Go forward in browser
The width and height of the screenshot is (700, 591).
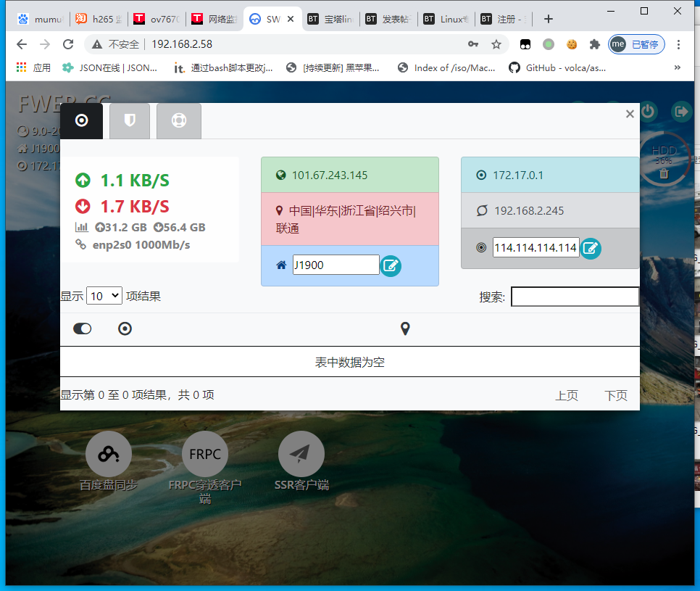coord(45,44)
